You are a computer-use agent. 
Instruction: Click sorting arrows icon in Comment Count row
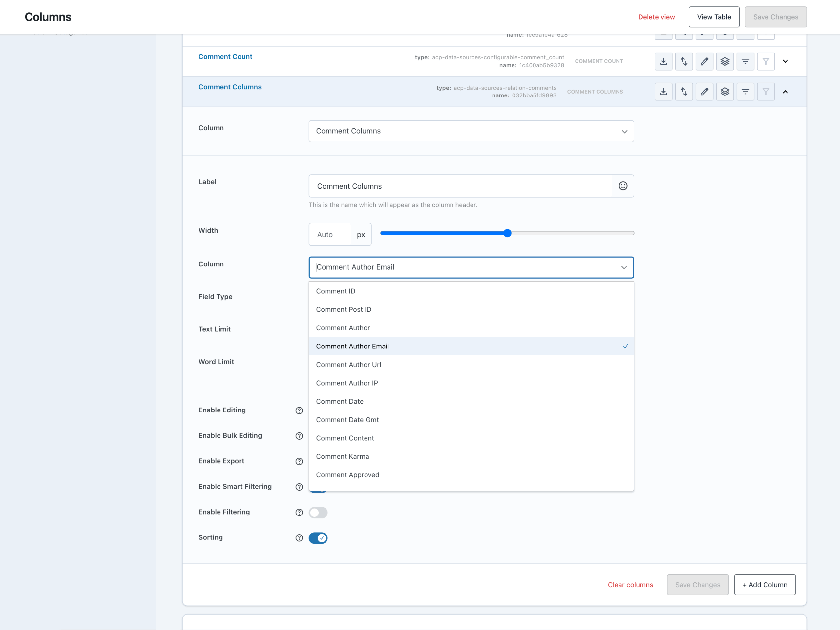click(x=683, y=61)
